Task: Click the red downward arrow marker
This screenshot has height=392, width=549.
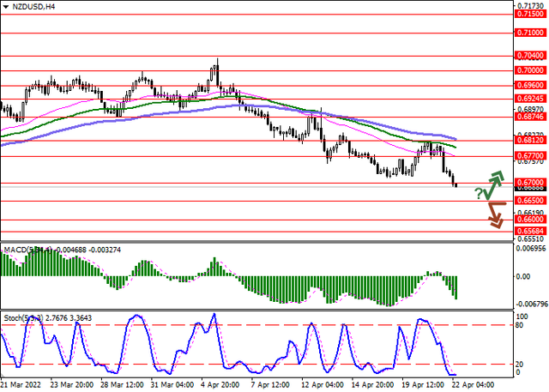Action: click(x=492, y=215)
